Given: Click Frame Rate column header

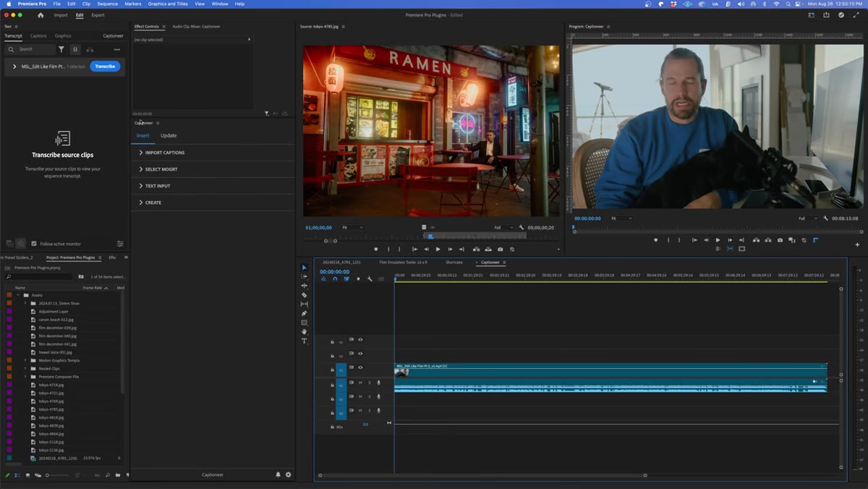Looking at the screenshot, I should pos(93,288).
